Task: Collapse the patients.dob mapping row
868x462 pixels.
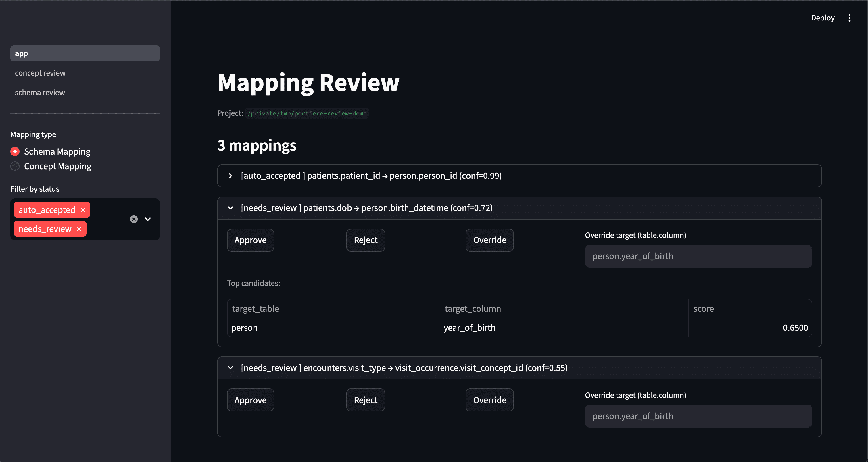Action: (519, 208)
